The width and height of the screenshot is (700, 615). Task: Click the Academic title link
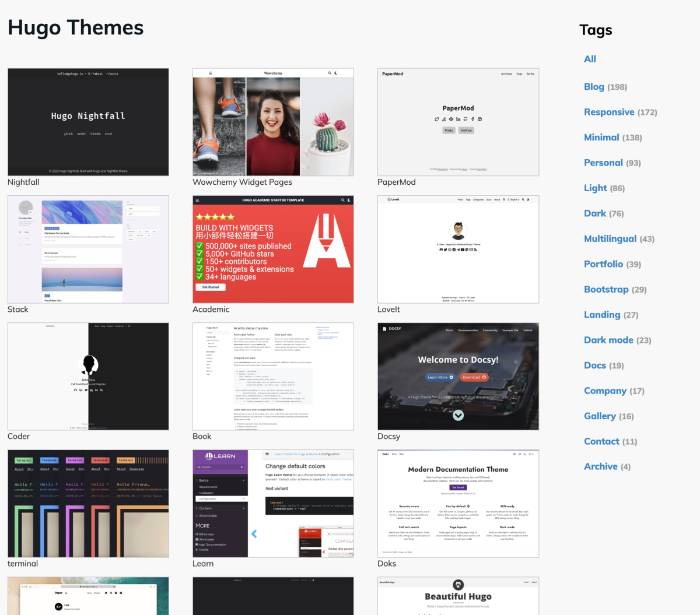(x=211, y=310)
